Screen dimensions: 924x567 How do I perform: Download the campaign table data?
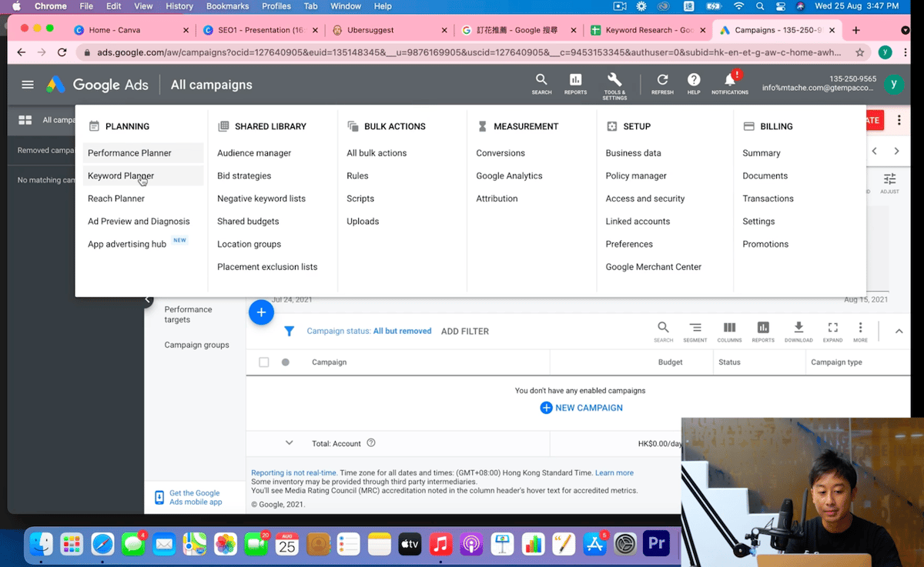tap(798, 331)
